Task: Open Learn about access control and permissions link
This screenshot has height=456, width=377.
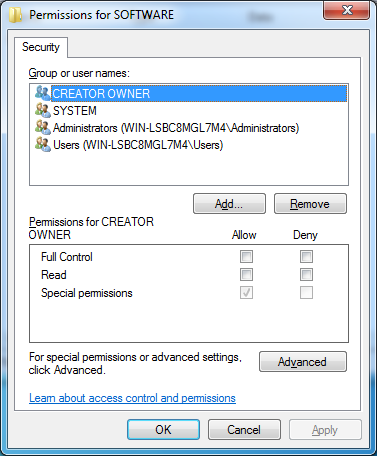Action: click(x=132, y=398)
